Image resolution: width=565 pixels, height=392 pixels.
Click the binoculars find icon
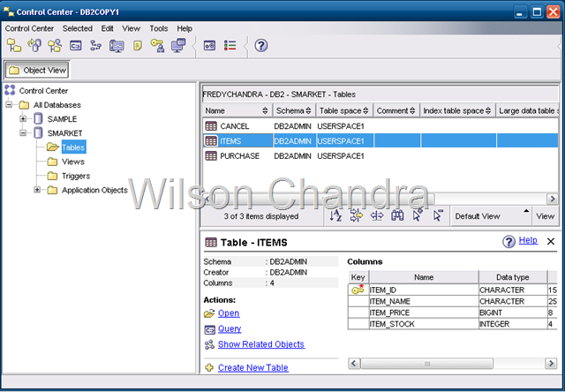pyautogui.click(x=397, y=215)
